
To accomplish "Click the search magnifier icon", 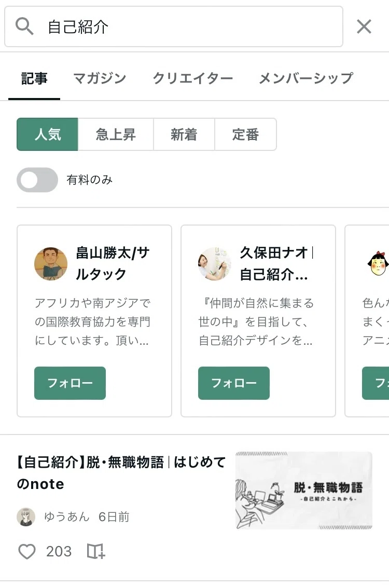I will point(24,26).
